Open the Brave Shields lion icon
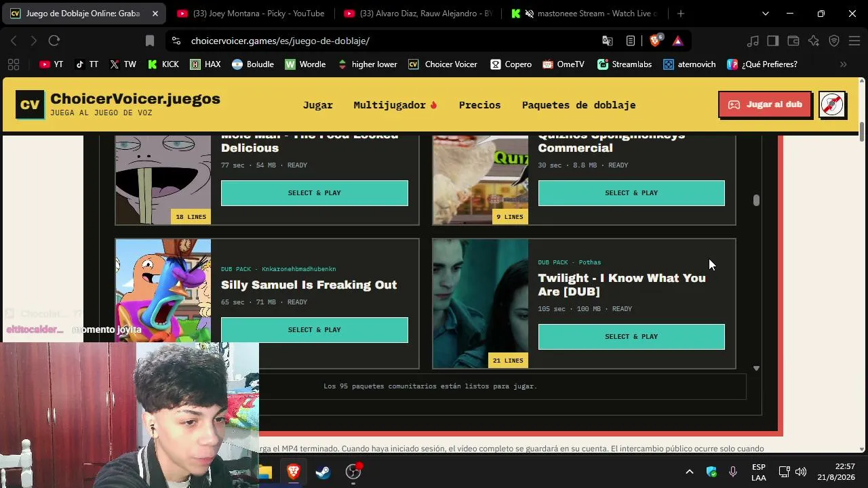Viewport: 868px width, 488px height. [655, 41]
